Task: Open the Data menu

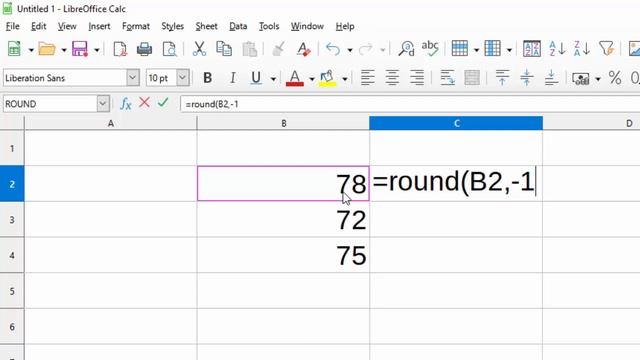Action: tap(238, 26)
